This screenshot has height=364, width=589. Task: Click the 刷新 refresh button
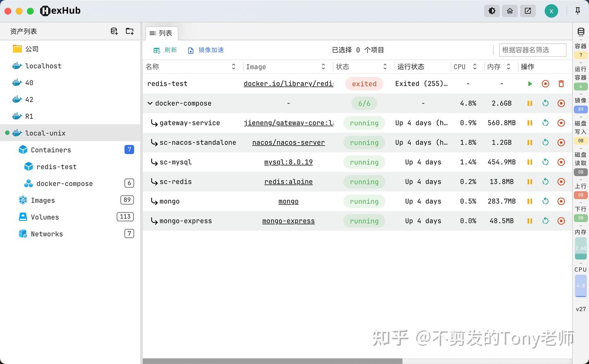tap(165, 50)
